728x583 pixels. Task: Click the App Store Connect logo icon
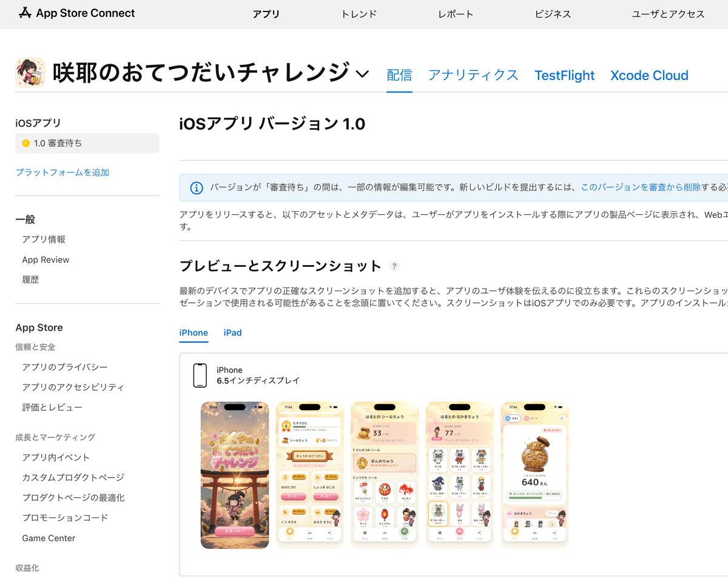pos(25,13)
